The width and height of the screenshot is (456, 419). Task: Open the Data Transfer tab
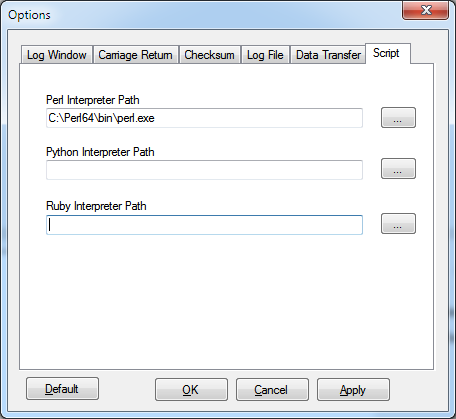(328, 55)
